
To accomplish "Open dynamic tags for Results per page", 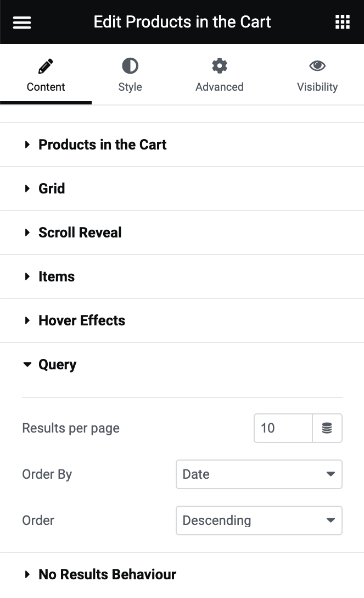I will pos(327,428).
